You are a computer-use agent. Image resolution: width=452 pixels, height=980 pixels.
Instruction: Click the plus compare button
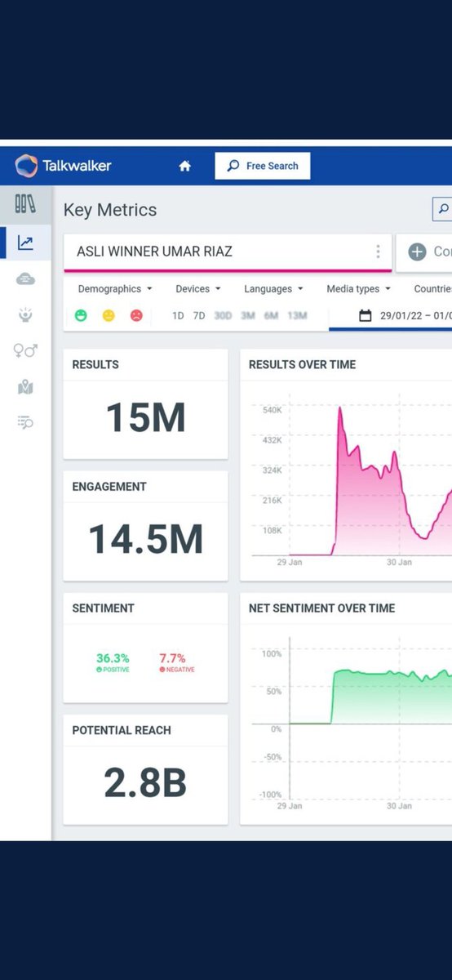tap(417, 252)
